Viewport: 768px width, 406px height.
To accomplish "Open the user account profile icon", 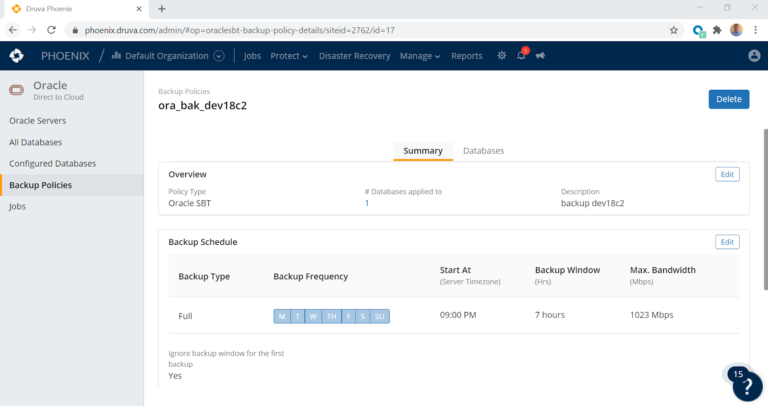I will pos(754,56).
